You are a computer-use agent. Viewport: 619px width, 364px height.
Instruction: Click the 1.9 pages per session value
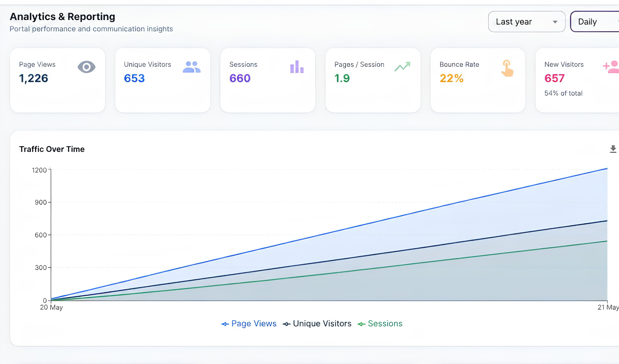coord(342,78)
